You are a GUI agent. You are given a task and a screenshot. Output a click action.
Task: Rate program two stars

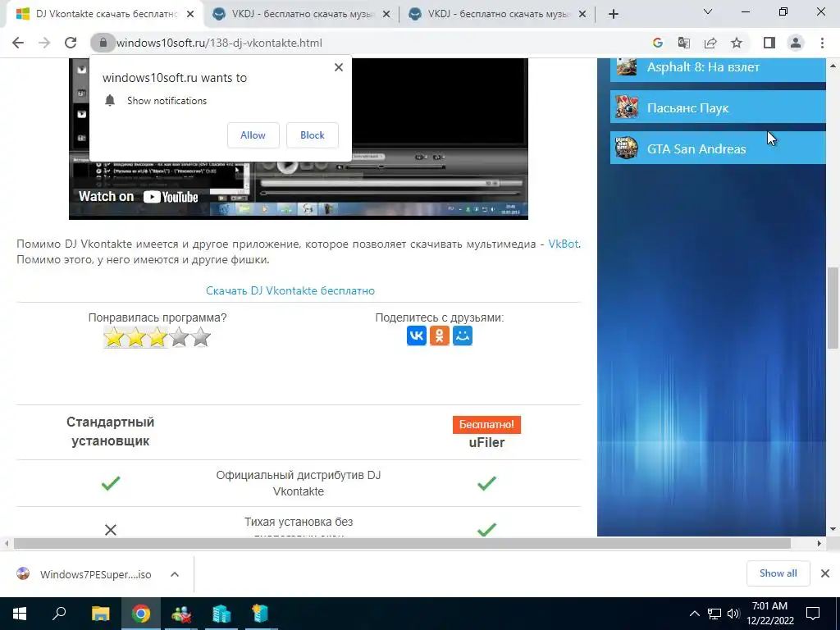(135, 337)
